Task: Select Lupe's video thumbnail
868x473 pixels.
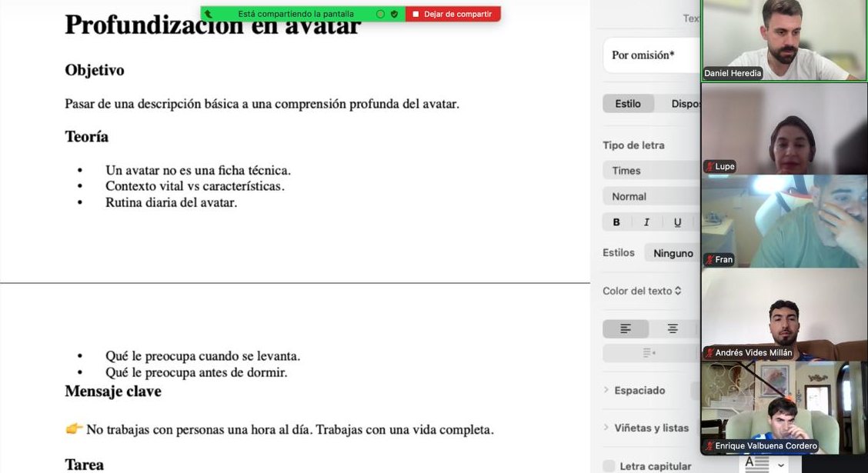Action: 784,128
